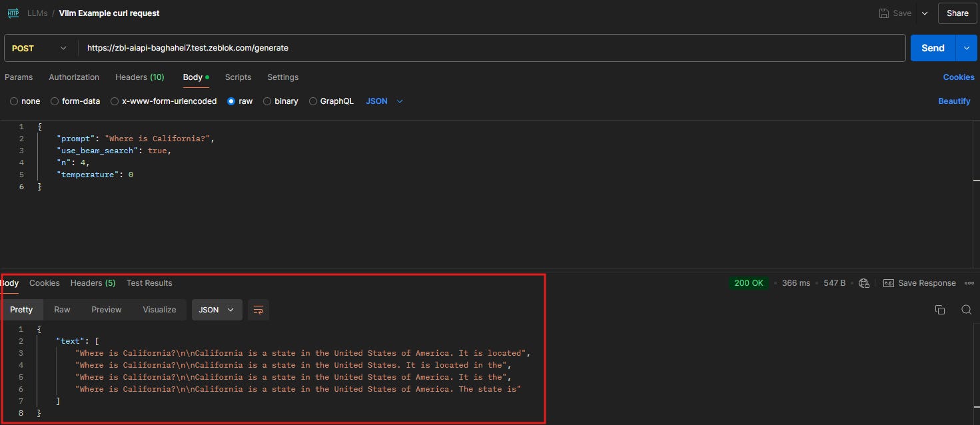Click the Beautify link
980x425 pixels.
954,101
